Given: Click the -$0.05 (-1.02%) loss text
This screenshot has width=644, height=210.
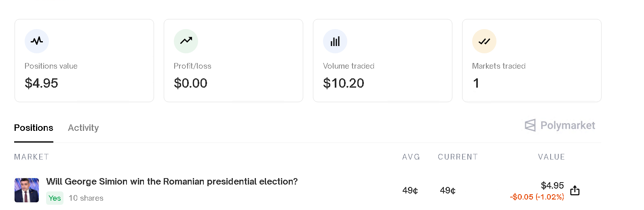Looking at the screenshot, I should 537,197.
